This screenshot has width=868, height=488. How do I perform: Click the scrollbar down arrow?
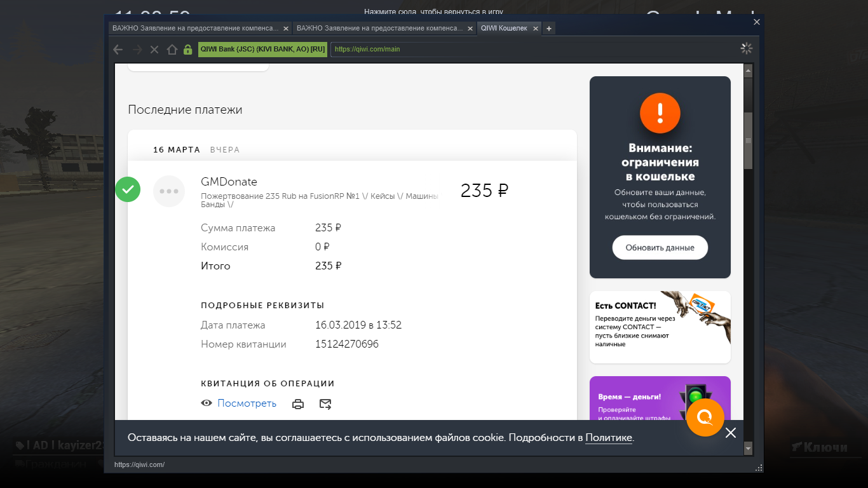pos(748,449)
